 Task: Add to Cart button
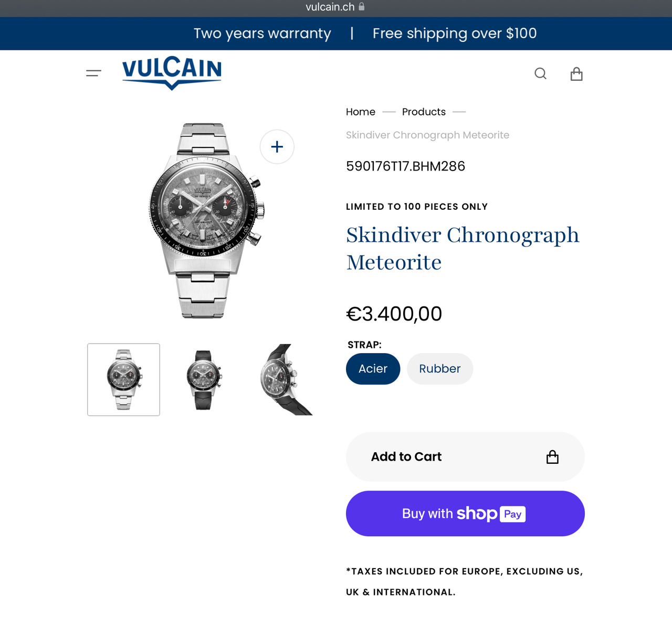click(465, 457)
